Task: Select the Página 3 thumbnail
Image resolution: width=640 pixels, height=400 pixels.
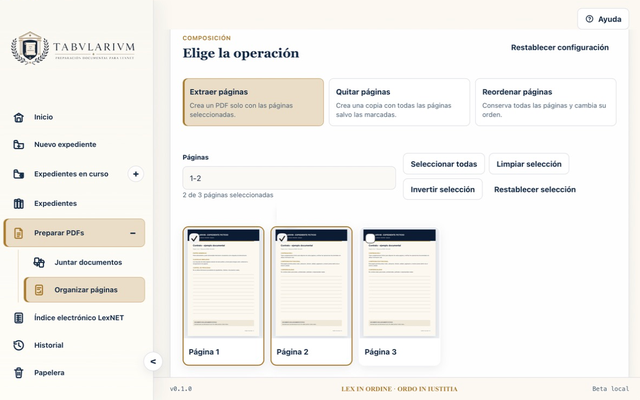Action: point(399,296)
